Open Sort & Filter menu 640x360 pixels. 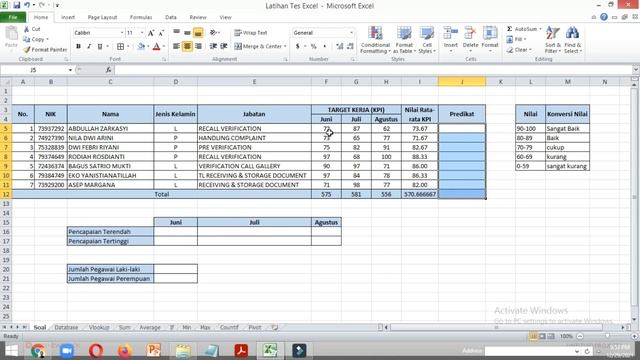point(553,40)
